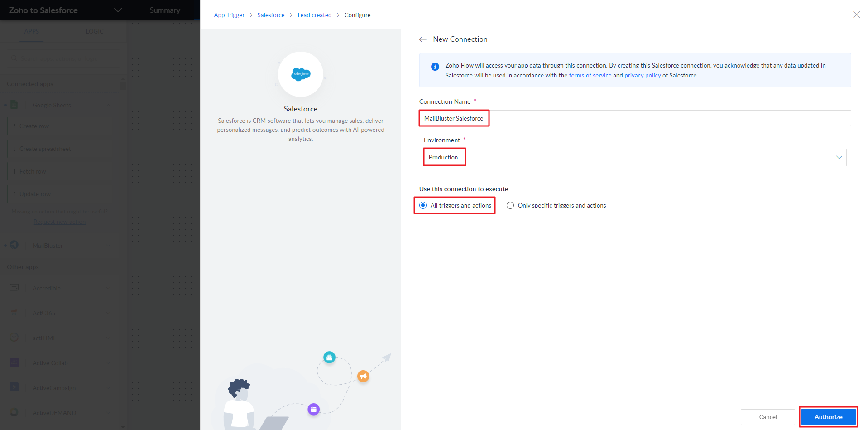The image size is (868, 430).
Task: Go to Lead created breadcrumb
Action: click(x=314, y=15)
